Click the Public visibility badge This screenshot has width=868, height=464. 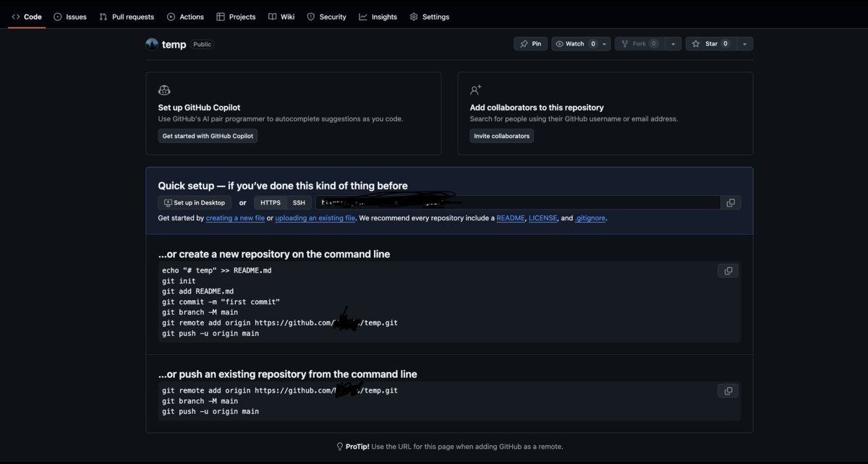pyautogui.click(x=203, y=44)
